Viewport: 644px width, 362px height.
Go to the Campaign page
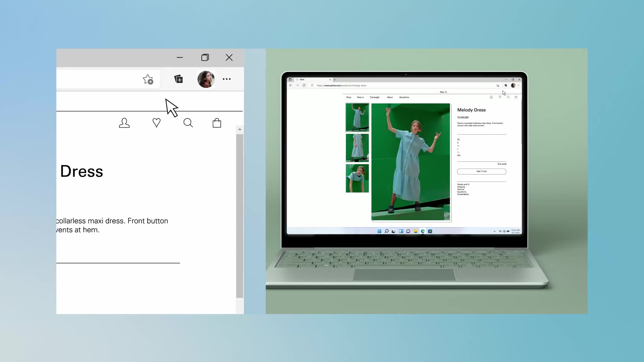(375, 97)
